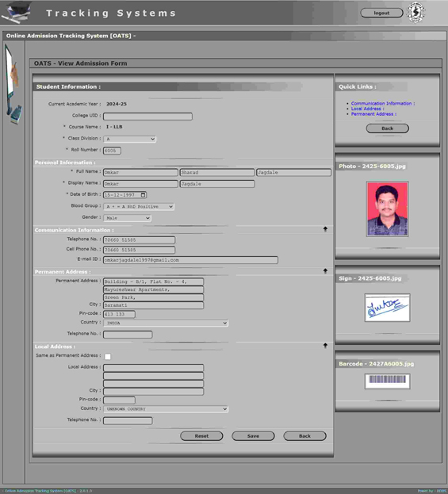This screenshot has height=494, width=448.
Task: Open the Date of Birth calendar picker icon
Action: [143, 195]
